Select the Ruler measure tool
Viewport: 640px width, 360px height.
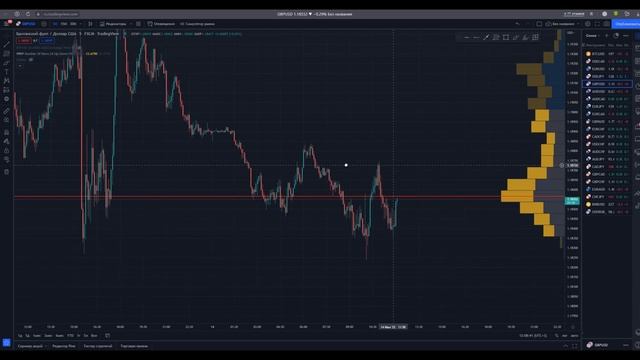[x=6, y=111]
